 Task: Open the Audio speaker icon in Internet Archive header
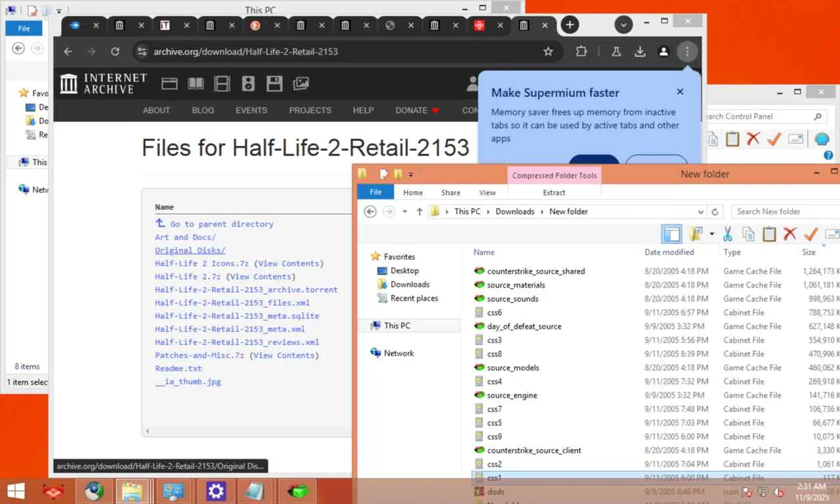(248, 83)
